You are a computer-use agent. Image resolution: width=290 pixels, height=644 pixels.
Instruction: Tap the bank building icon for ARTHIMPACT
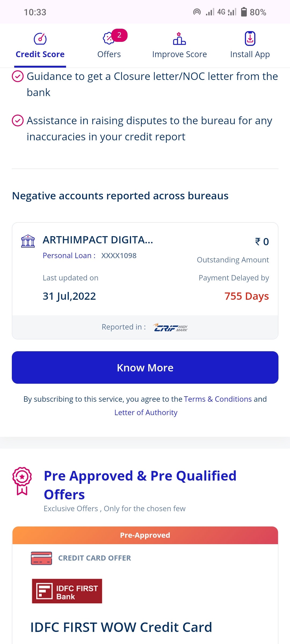[x=28, y=241]
